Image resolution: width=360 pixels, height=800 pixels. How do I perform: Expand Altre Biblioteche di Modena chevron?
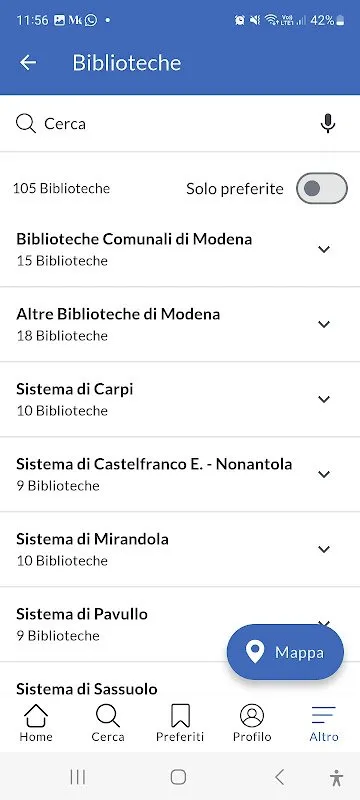click(x=324, y=324)
